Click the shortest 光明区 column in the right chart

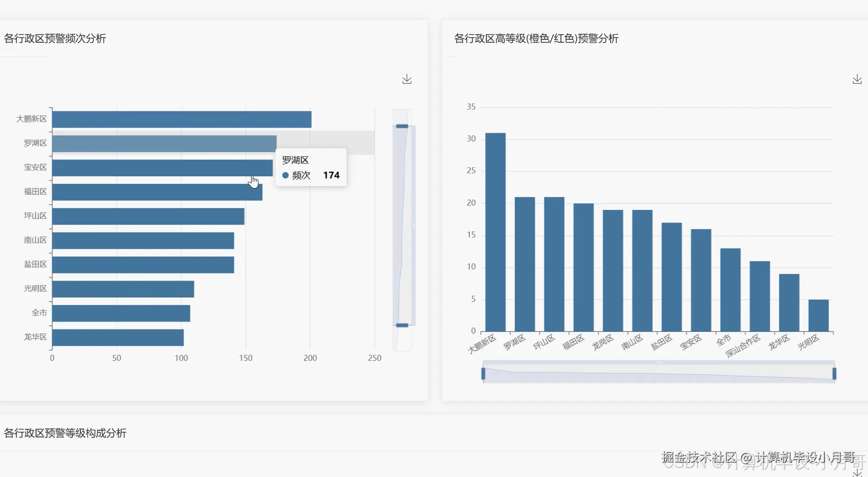pyautogui.click(x=818, y=315)
